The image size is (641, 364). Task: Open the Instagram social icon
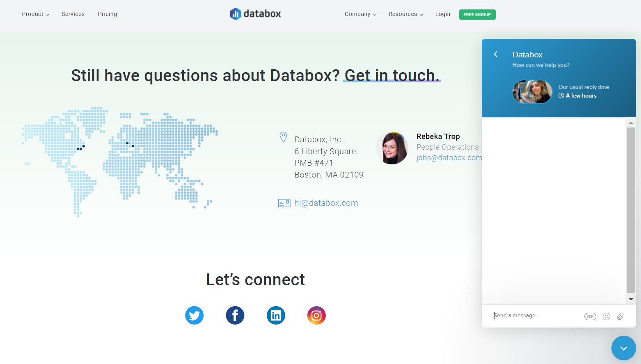(316, 316)
